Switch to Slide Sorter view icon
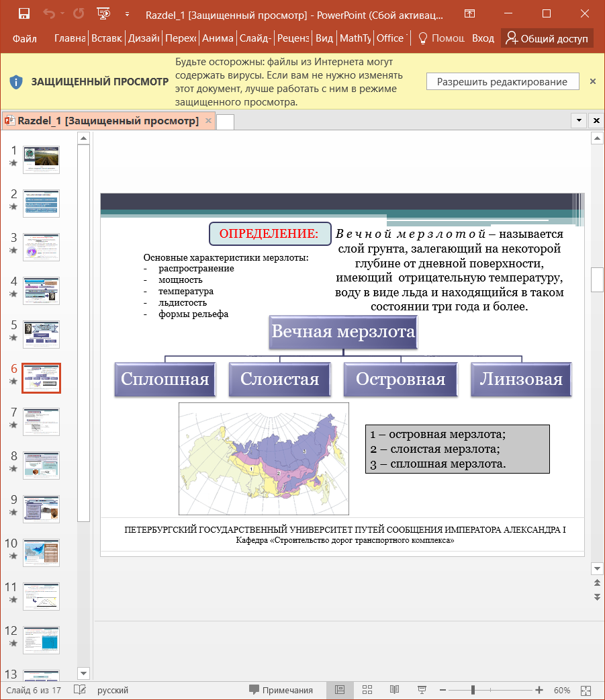 tap(367, 690)
